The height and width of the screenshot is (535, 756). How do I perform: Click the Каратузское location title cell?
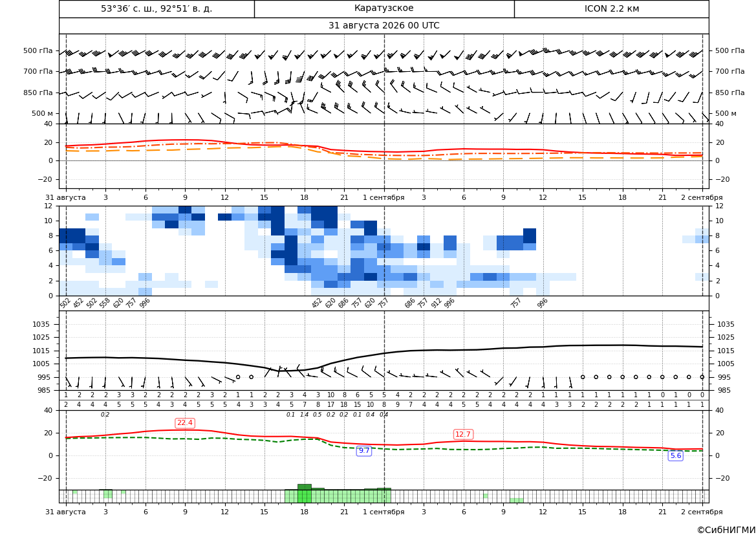click(383, 8)
